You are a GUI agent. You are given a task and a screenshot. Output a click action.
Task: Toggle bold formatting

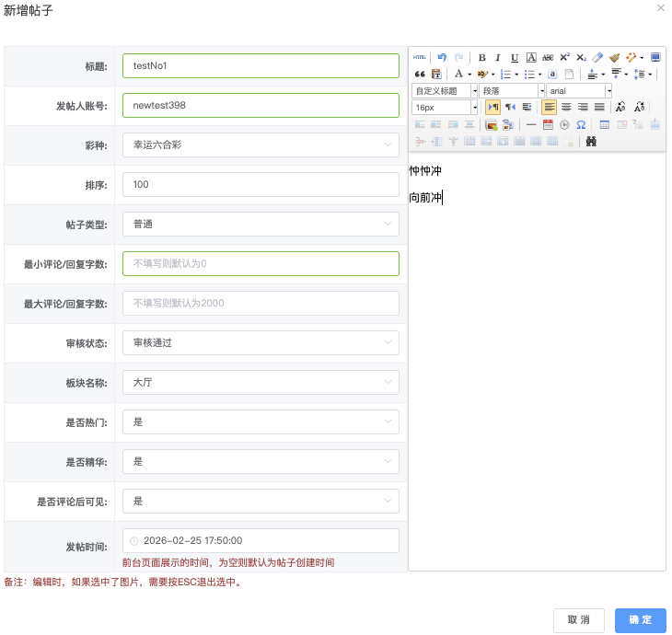(x=481, y=57)
